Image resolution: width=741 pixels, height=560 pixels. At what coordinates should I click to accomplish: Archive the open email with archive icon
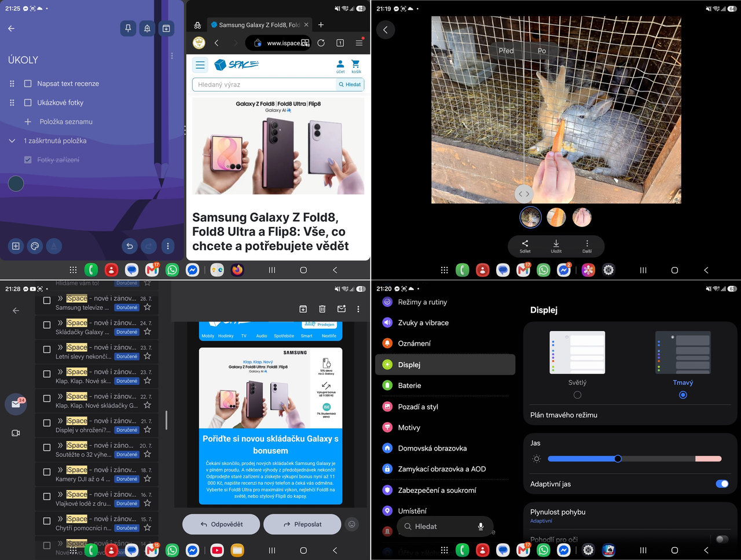[303, 309]
